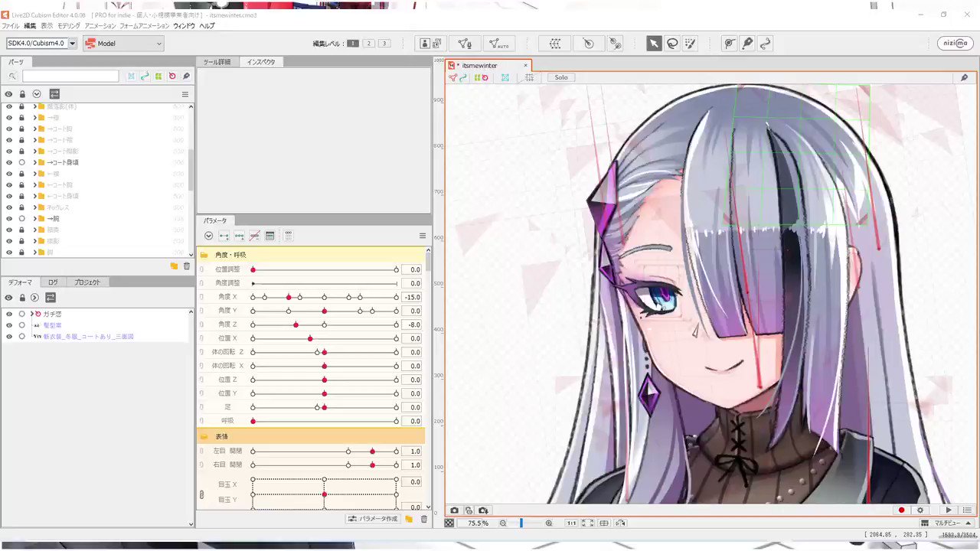The height and width of the screenshot is (551, 980).
Task: Click the canvas grid display icon
Action: tap(529, 77)
